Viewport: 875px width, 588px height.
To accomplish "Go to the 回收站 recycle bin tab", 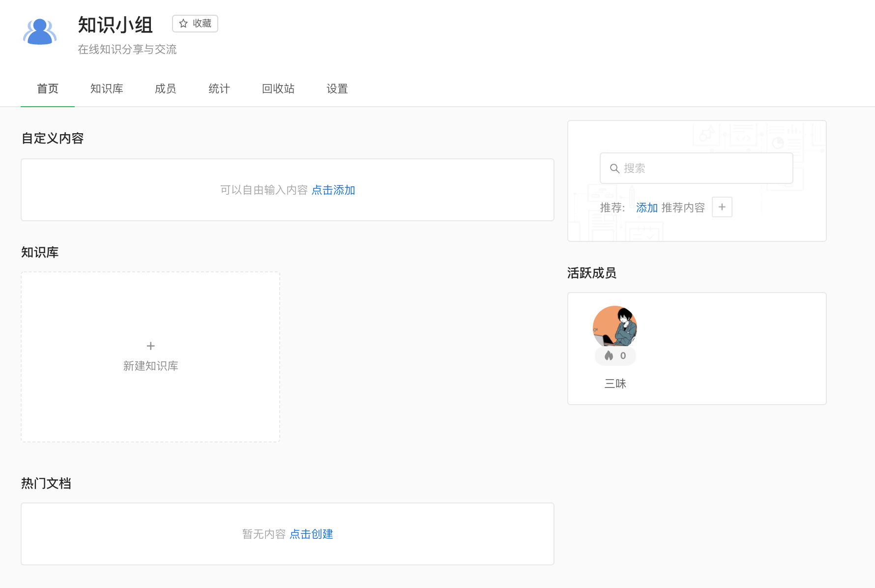I will tap(278, 89).
